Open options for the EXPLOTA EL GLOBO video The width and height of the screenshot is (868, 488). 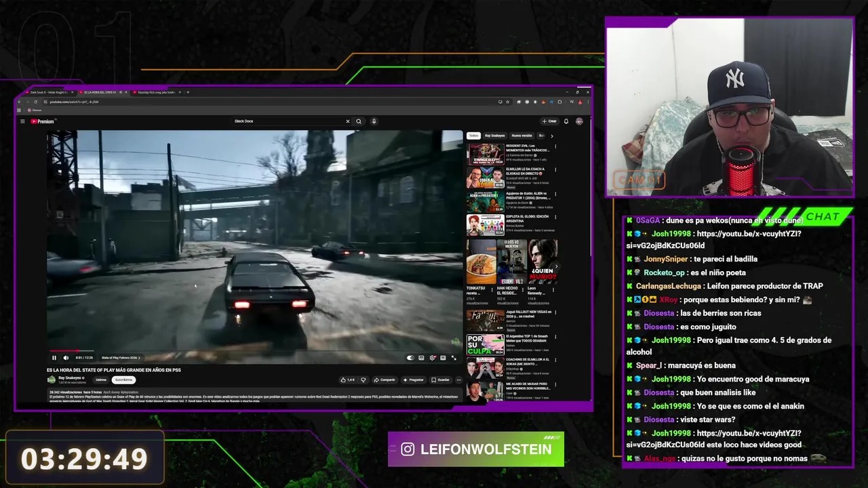tap(555, 218)
